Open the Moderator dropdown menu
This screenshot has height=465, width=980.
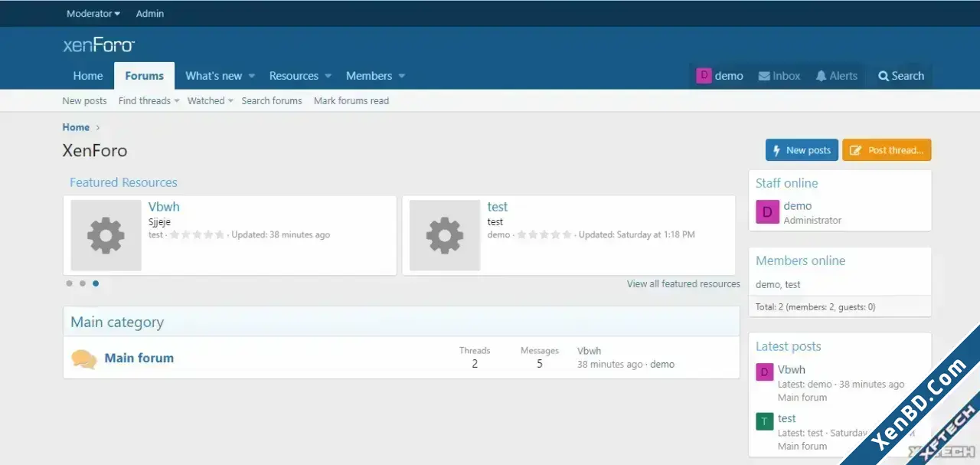click(x=93, y=14)
